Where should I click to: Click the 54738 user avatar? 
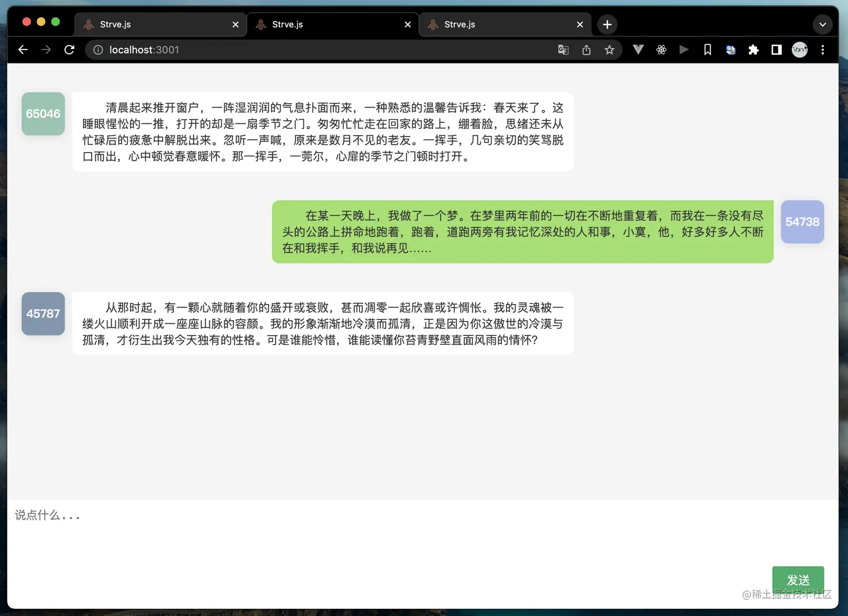click(x=803, y=222)
